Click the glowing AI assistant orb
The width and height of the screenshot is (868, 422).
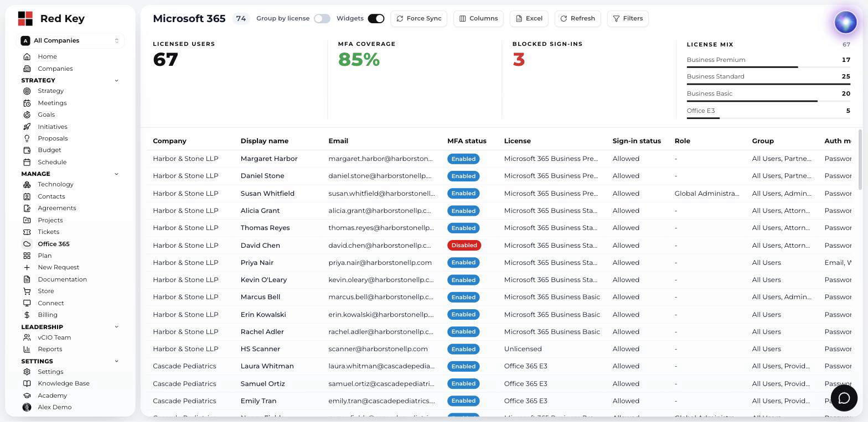tap(846, 22)
